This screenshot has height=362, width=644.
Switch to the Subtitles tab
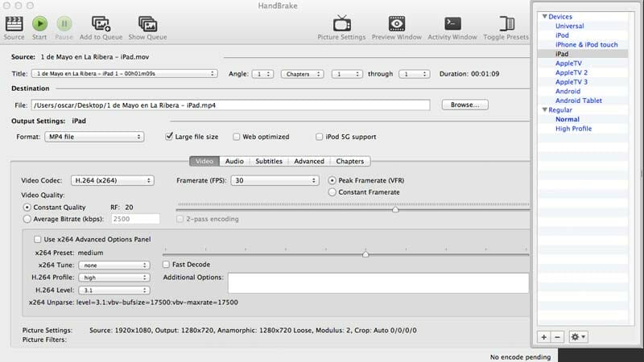(x=268, y=161)
